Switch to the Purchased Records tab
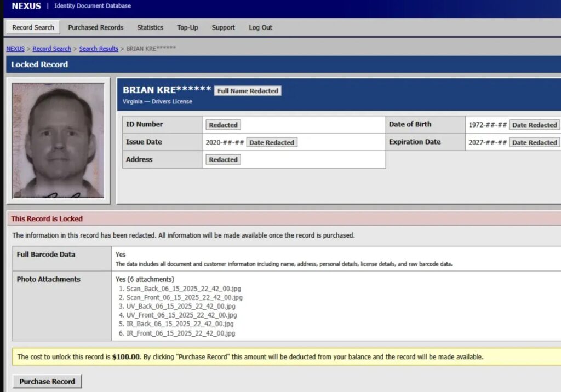This screenshot has height=392, width=561. pyautogui.click(x=95, y=27)
